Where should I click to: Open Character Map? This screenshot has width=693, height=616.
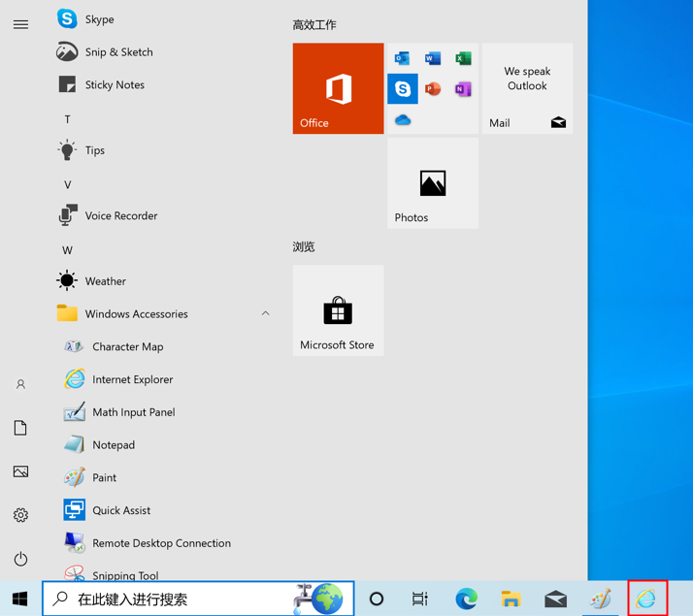127,346
